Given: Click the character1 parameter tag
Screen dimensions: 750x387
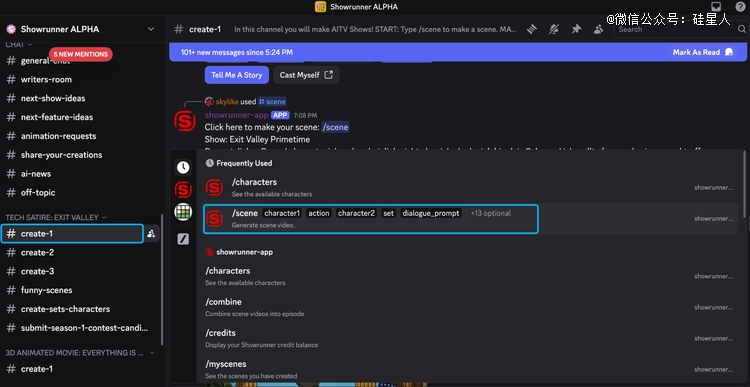Looking at the screenshot, I should 282,213.
